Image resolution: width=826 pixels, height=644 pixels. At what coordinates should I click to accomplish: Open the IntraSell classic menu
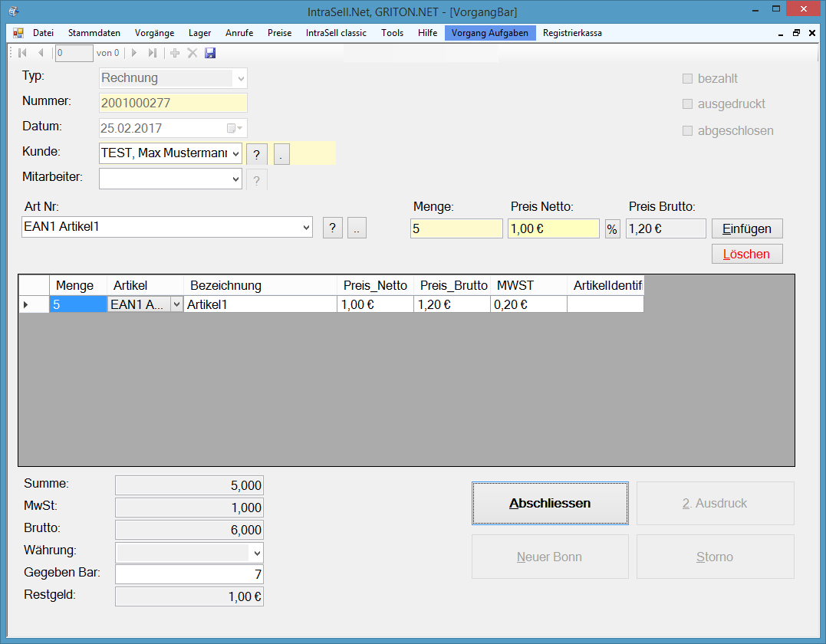click(336, 33)
